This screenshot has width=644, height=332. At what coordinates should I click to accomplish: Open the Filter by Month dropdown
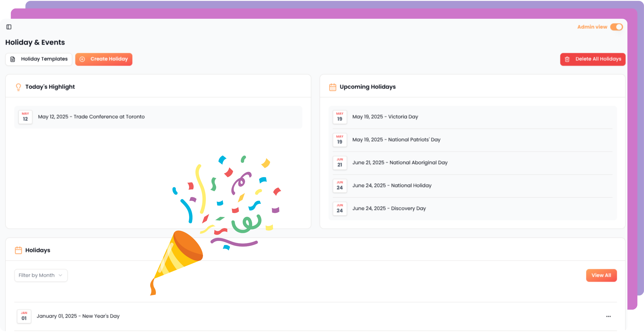click(x=41, y=275)
